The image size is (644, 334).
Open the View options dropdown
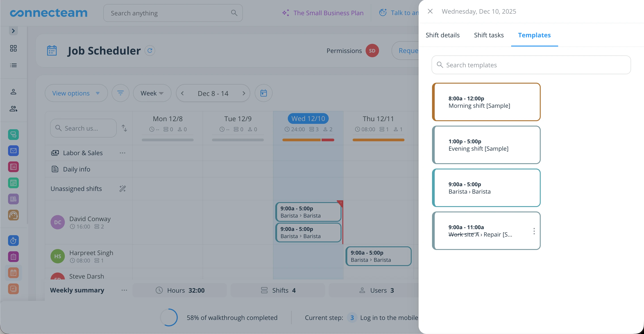click(76, 93)
